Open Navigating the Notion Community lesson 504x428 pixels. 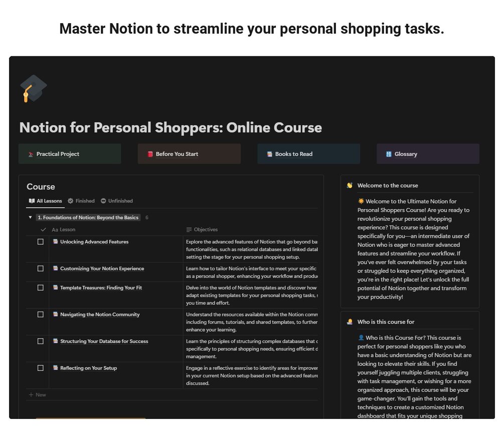(100, 315)
